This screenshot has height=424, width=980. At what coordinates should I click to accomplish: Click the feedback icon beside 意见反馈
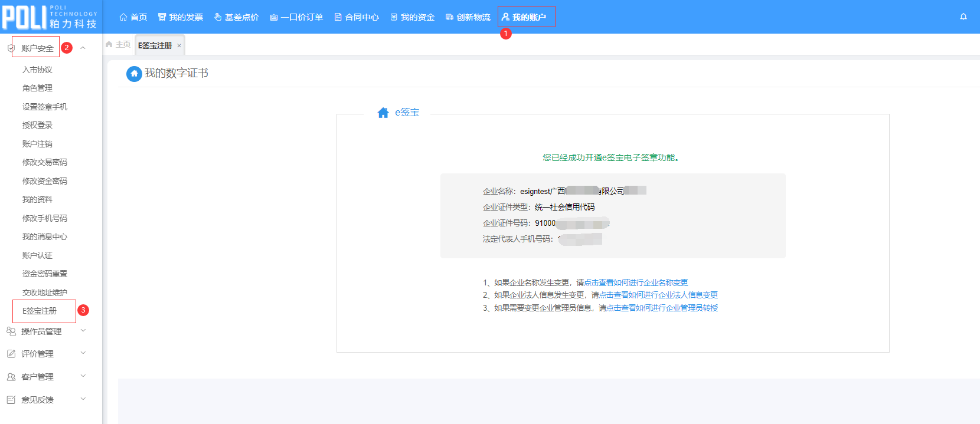[x=11, y=400]
